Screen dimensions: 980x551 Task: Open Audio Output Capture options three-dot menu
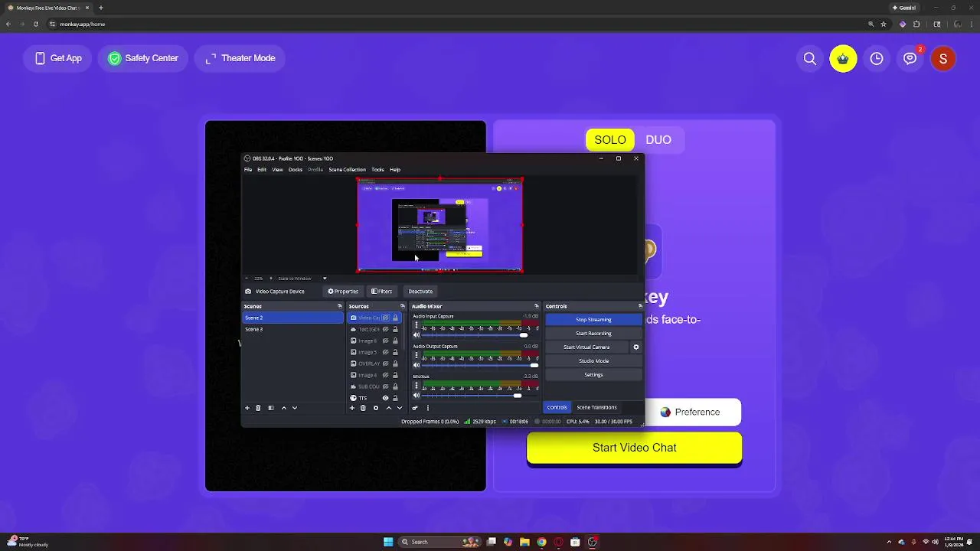pyautogui.click(x=416, y=355)
